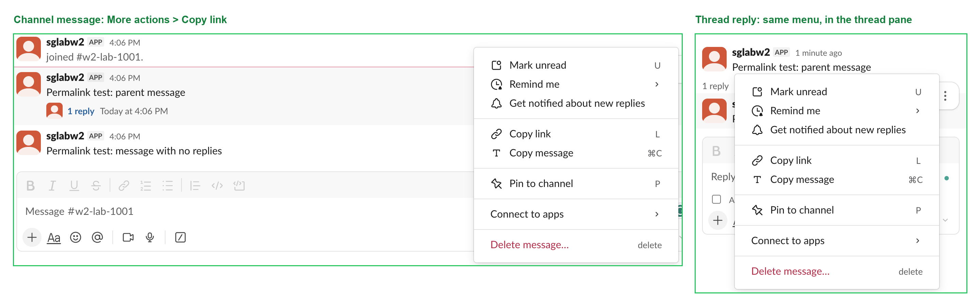This screenshot has width=980, height=306.
Task: Click the insert link icon in composer toolbar
Action: (124, 186)
